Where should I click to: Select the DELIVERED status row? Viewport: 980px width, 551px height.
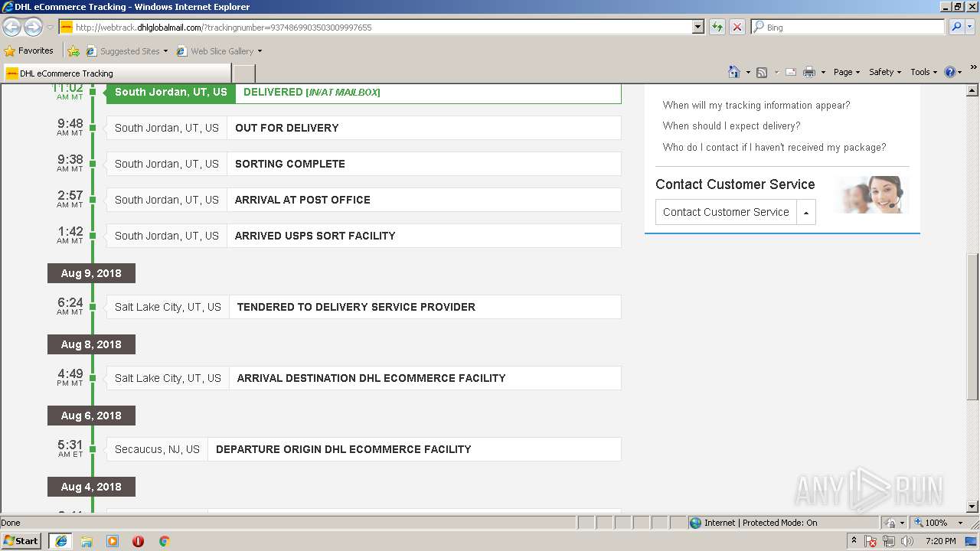[x=364, y=92]
